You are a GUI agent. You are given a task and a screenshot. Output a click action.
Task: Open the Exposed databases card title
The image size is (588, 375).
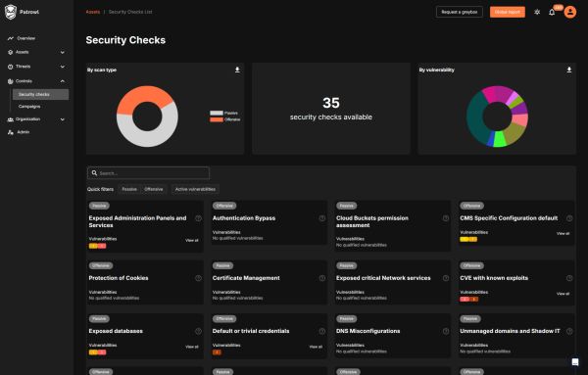116,331
